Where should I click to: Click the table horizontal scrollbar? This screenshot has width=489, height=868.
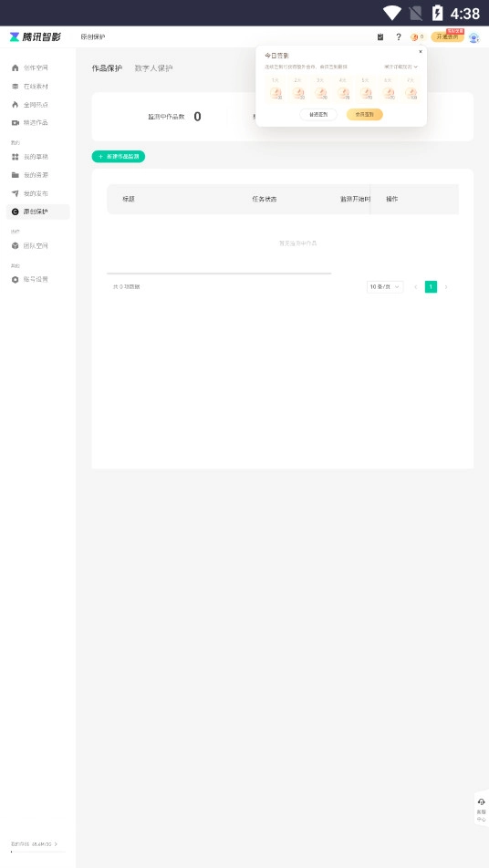point(219,274)
